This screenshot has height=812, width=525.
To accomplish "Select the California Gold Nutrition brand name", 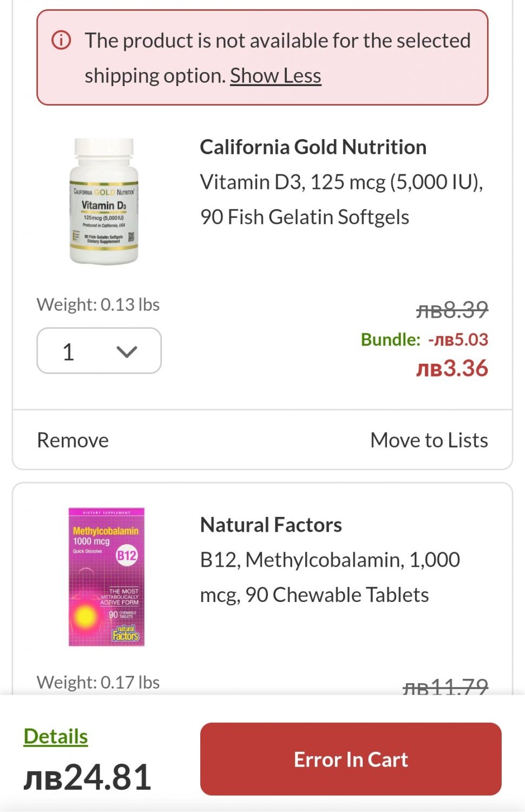I will (313, 147).
